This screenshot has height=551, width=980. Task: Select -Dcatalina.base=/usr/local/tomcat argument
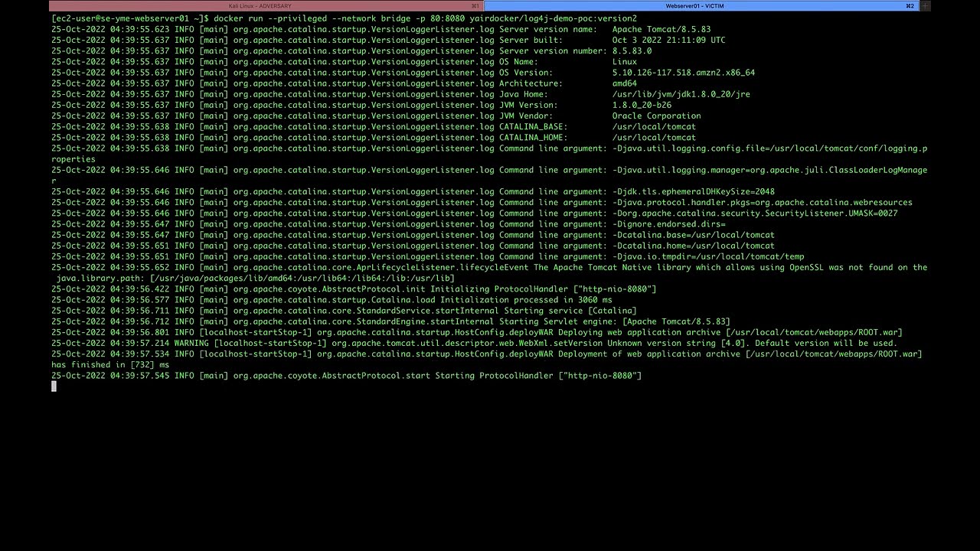tap(694, 235)
